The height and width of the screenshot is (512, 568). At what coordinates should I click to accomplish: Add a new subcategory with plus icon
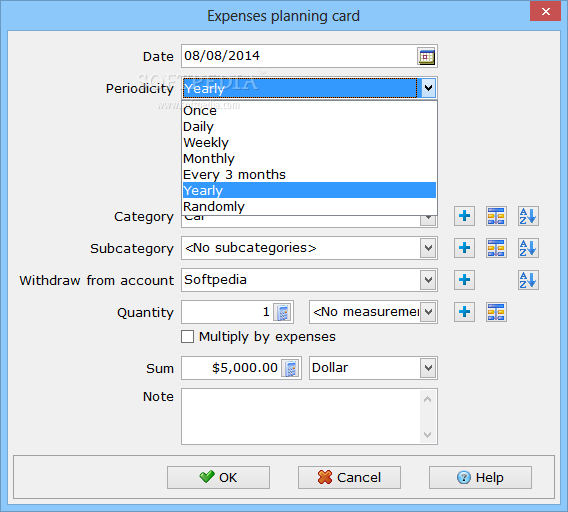pos(464,248)
